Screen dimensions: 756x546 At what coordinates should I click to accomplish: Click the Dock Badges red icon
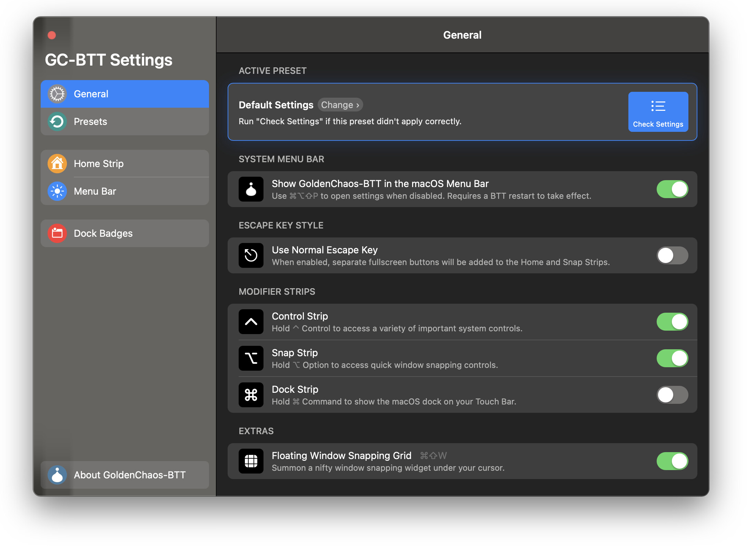(57, 233)
